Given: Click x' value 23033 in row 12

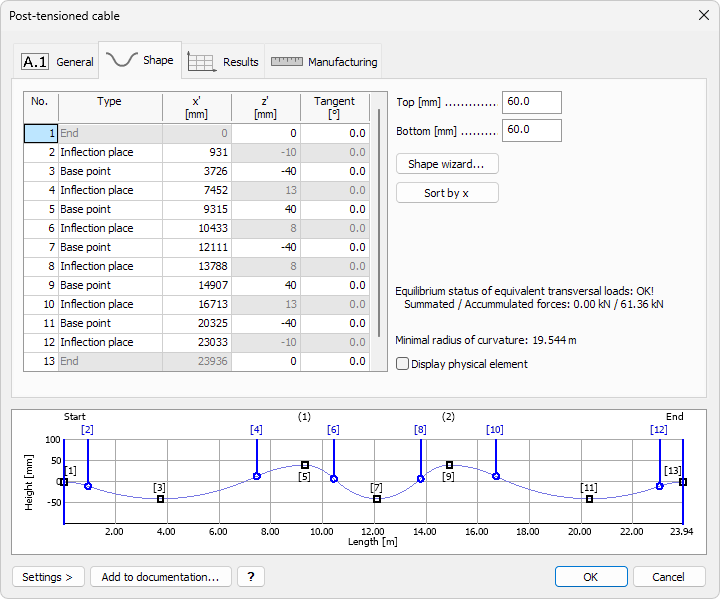Looking at the screenshot, I should tap(197, 342).
